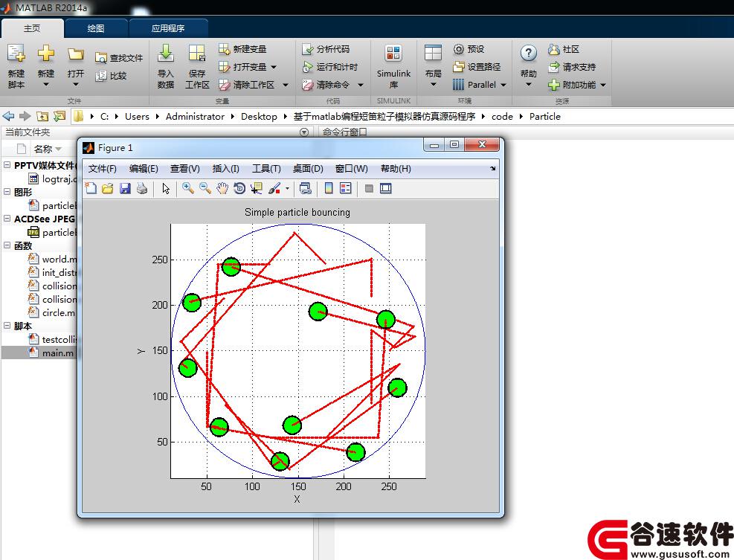Viewport: 734px width, 560px height.
Task: Click the Print Figure icon
Action: (142, 188)
